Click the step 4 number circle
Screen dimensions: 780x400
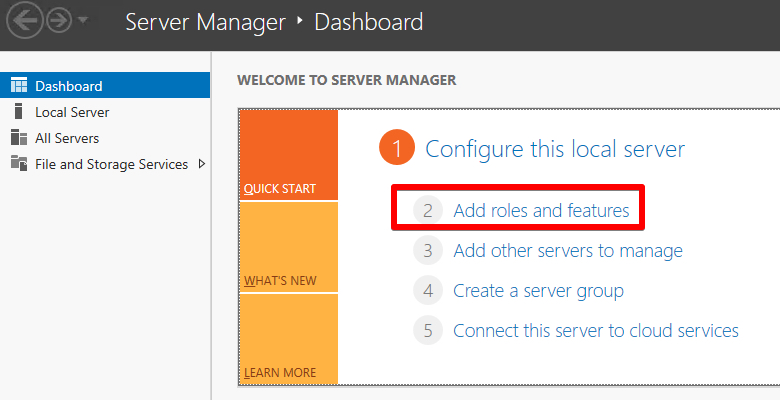pos(428,291)
